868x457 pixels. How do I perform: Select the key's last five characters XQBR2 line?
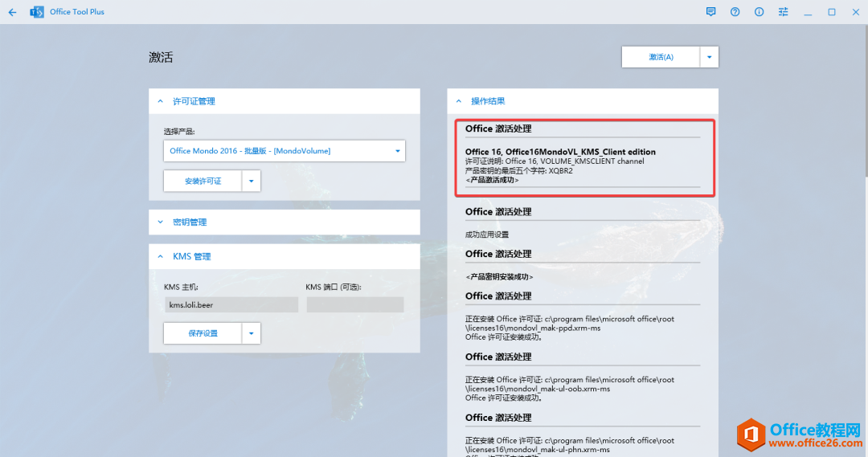click(x=518, y=170)
